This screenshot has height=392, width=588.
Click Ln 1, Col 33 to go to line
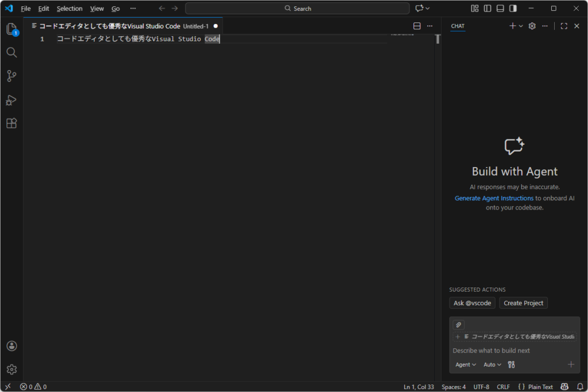[x=419, y=386]
